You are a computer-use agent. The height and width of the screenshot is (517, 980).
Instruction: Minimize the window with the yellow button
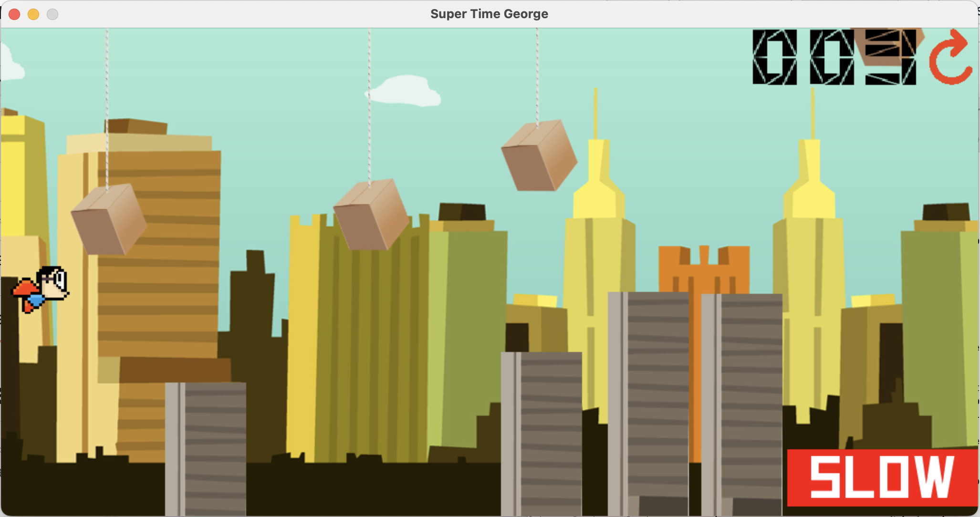pos(33,14)
